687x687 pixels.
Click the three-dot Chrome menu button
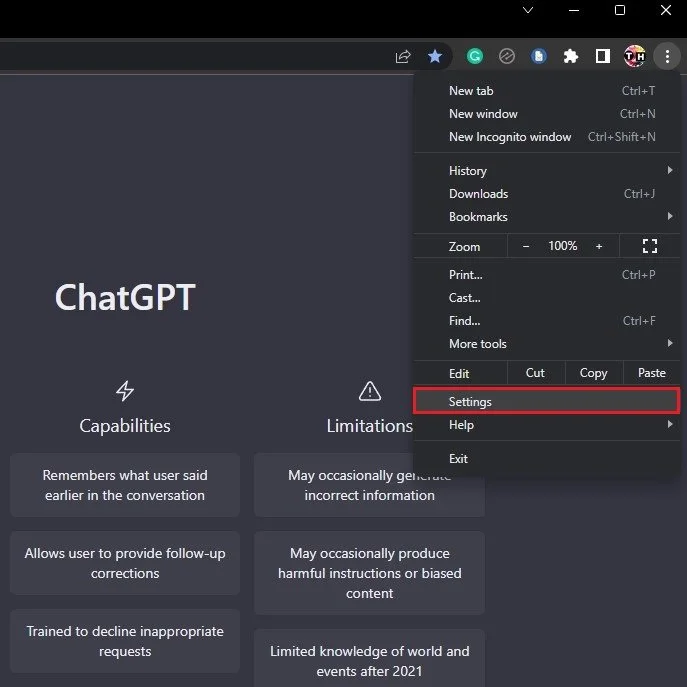coord(667,56)
